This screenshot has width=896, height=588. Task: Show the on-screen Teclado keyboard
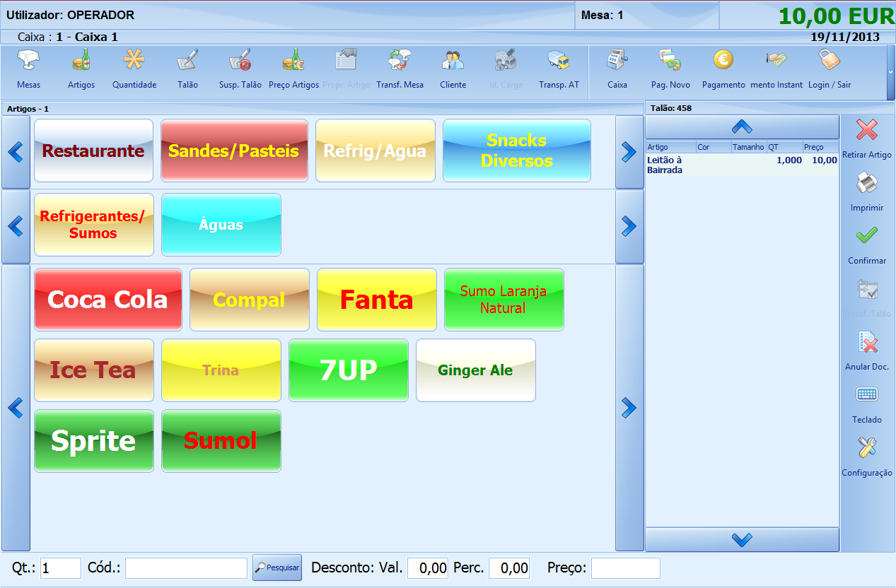(x=867, y=404)
